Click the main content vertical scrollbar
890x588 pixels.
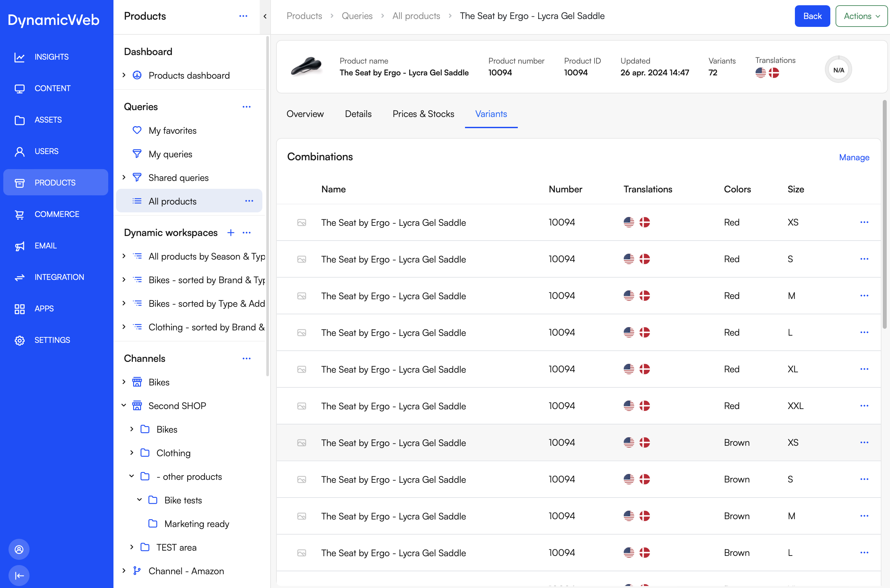pyautogui.click(x=885, y=214)
